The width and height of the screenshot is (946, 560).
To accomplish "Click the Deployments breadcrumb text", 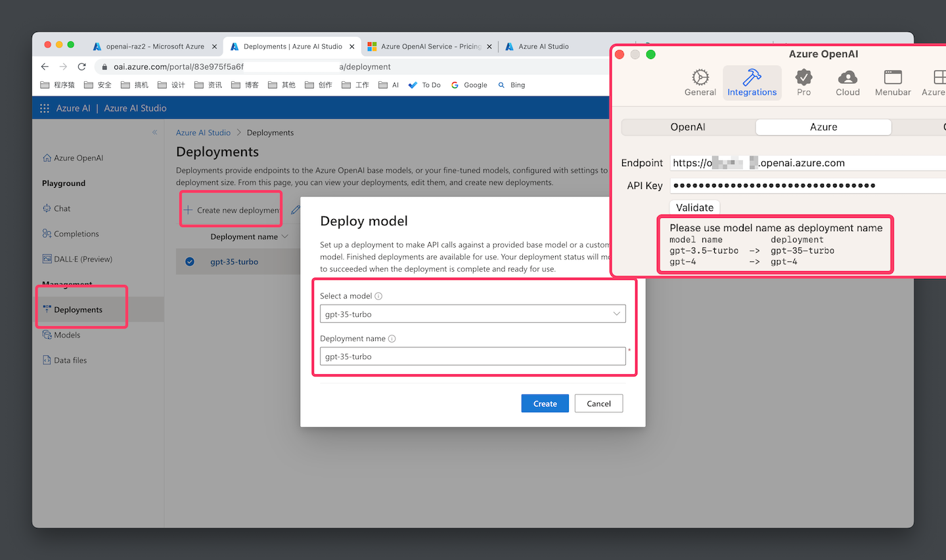I will point(270,133).
